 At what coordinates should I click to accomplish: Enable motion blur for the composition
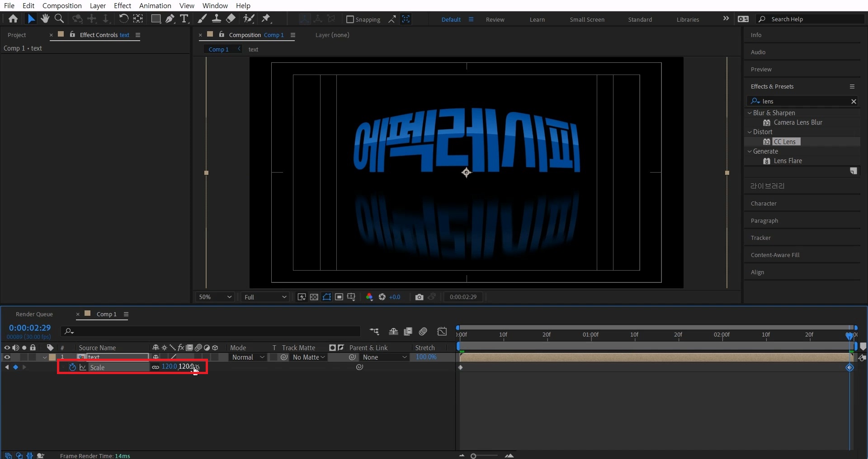point(423,332)
